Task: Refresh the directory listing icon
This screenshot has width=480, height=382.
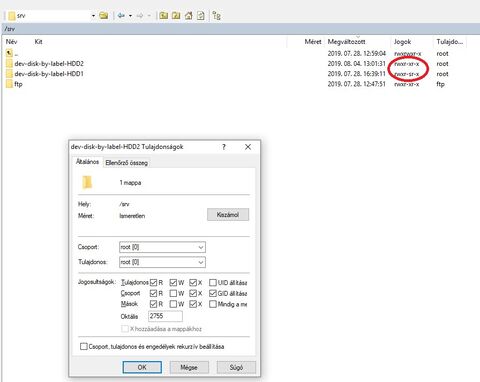Action: [x=201, y=15]
